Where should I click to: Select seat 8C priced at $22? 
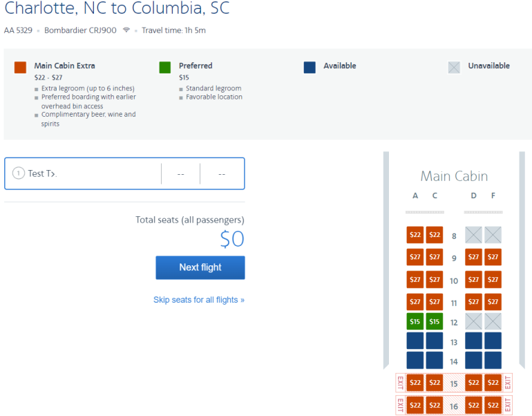[435, 235]
